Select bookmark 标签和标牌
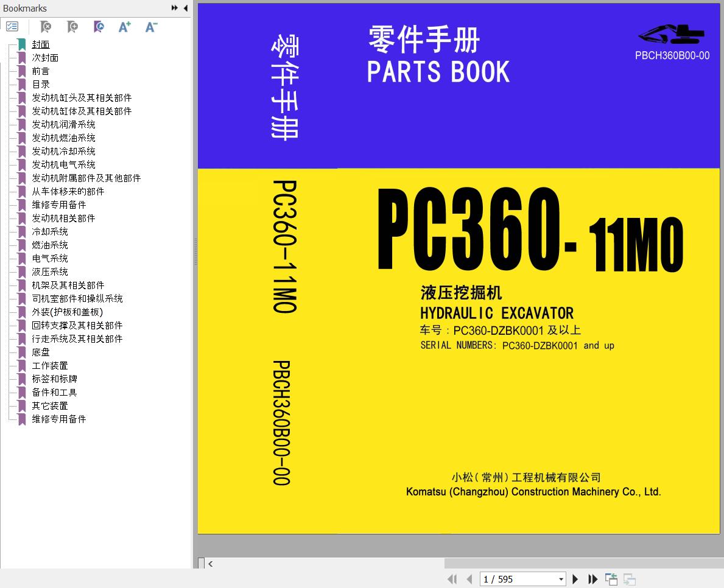 click(54, 379)
